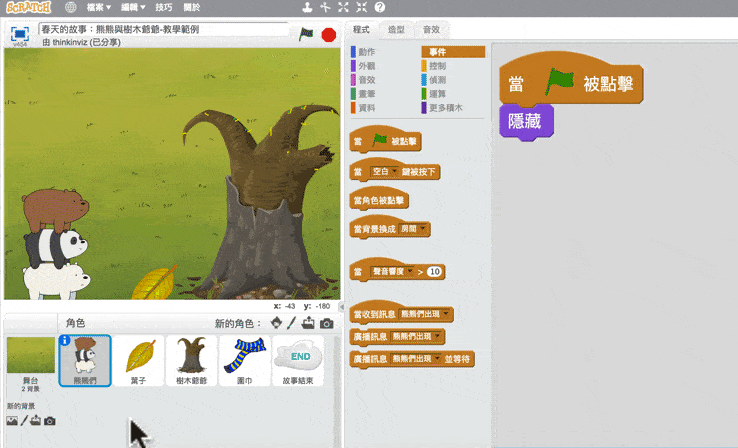Click the three bears on the stage

point(56,244)
